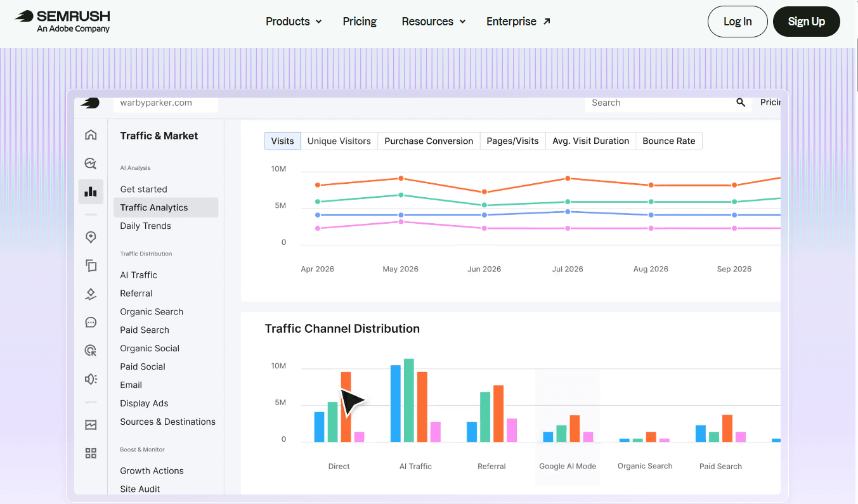Click the Google AI Mode axis label
This screenshot has width=858, height=504.
coord(568,466)
